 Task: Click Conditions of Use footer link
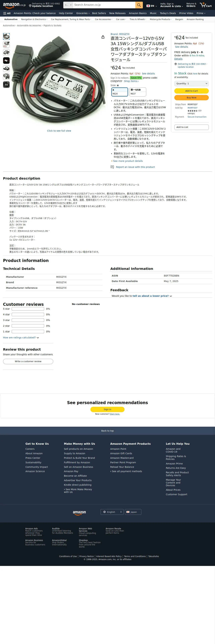click(x=68, y=556)
